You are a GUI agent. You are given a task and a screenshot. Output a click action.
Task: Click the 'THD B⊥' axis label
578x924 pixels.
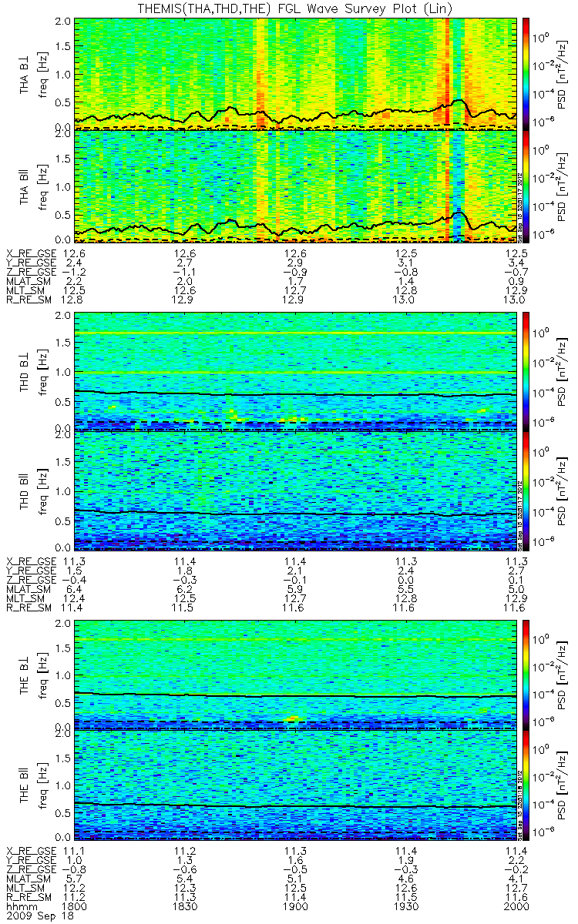click(25, 370)
